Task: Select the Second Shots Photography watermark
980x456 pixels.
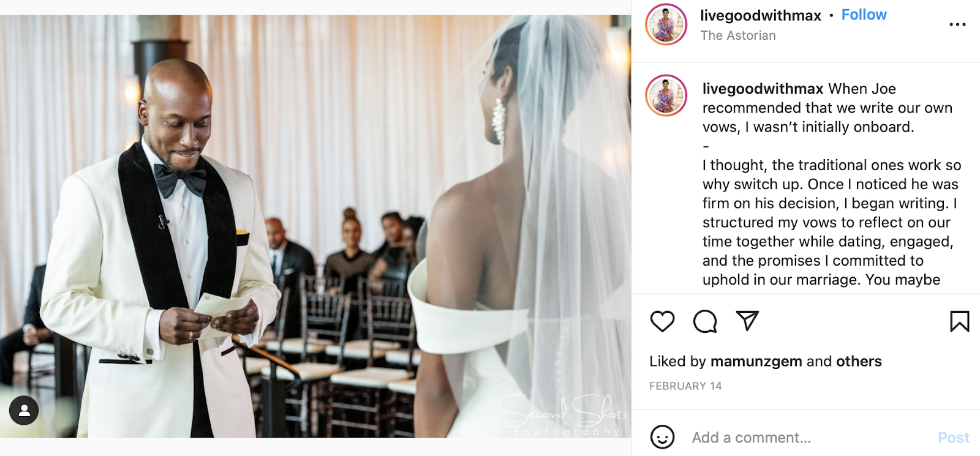Action: (x=563, y=415)
